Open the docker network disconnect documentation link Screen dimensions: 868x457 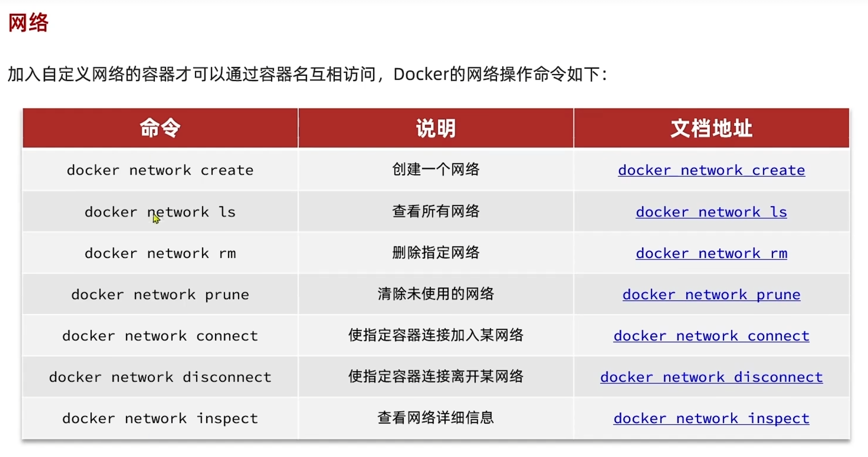711,377
